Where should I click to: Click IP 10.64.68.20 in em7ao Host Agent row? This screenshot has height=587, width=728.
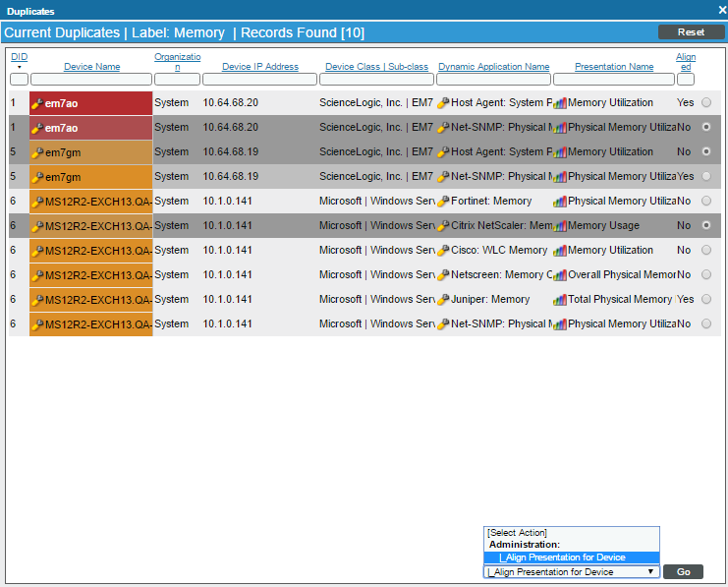click(230, 102)
